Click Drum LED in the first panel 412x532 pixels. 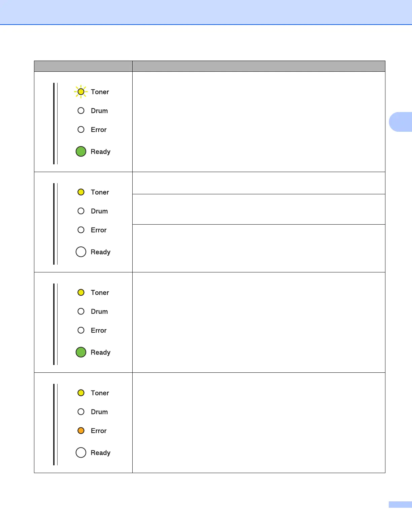click(x=81, y=111)
